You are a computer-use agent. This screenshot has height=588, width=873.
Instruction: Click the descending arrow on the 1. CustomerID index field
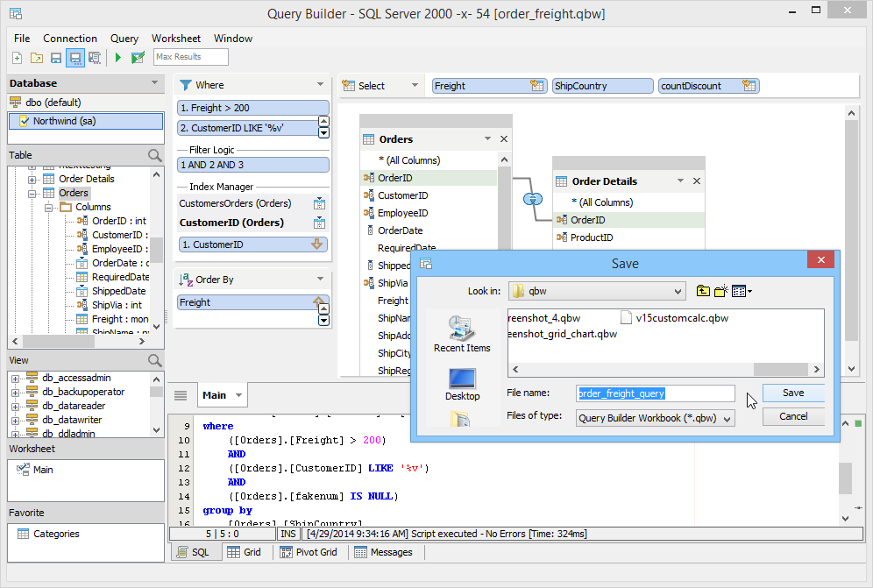click(316, 244)
